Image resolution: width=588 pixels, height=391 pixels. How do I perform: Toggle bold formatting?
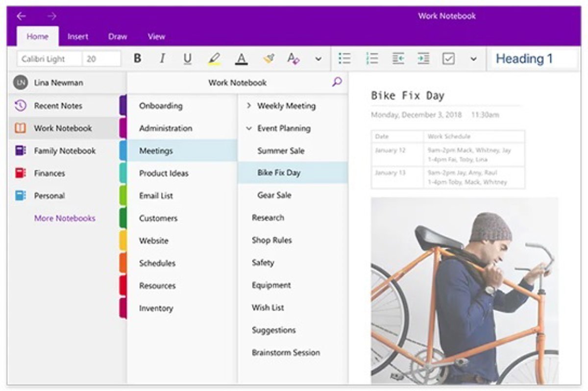tap(138, 59)
